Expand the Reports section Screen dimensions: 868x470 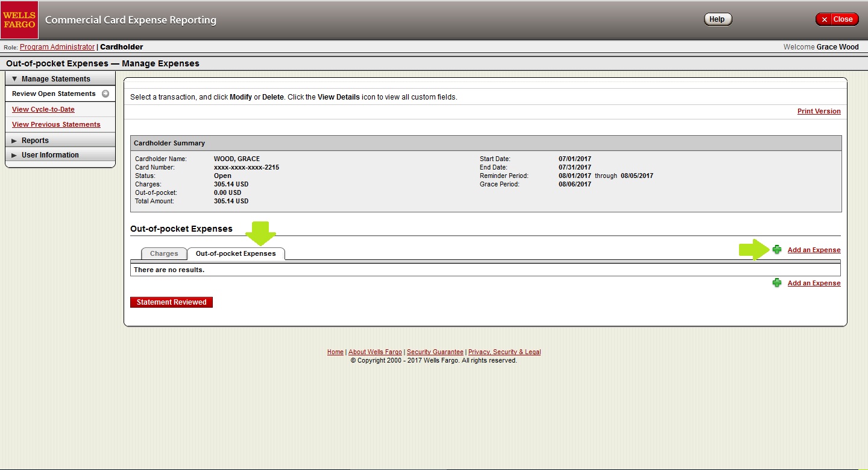[x=60, y=140]
